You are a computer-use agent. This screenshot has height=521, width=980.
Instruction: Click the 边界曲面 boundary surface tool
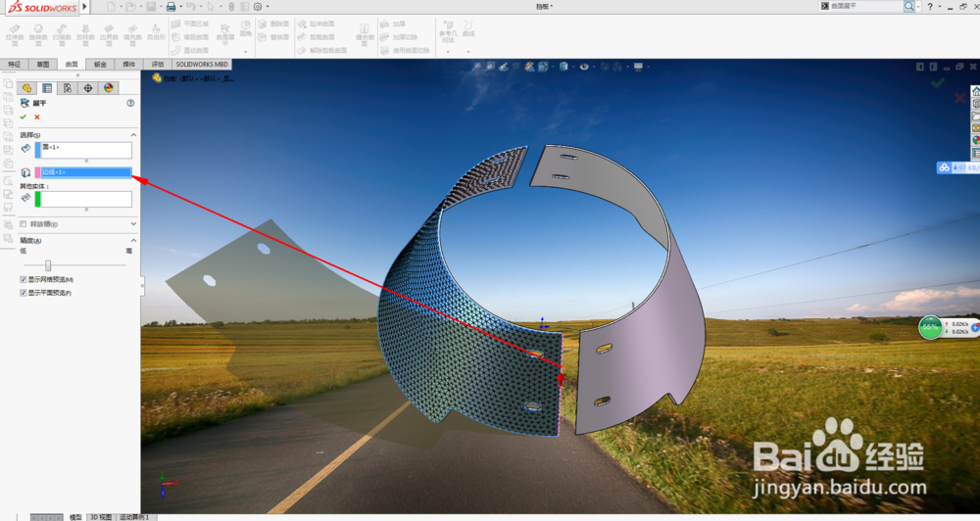coord(109,35)
